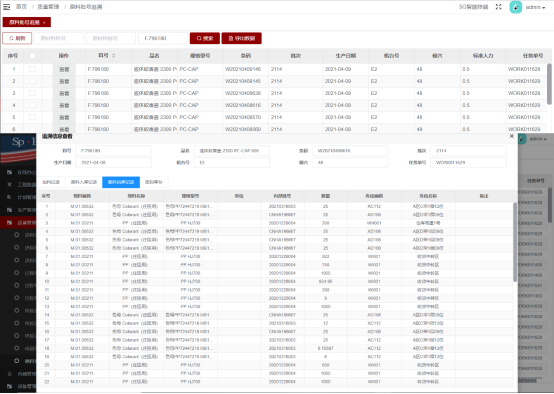Image resolution: width=554 pixels, height=394 pixels.
Task: Click 查看 in row W20210409145
Action: click(64, 81)
